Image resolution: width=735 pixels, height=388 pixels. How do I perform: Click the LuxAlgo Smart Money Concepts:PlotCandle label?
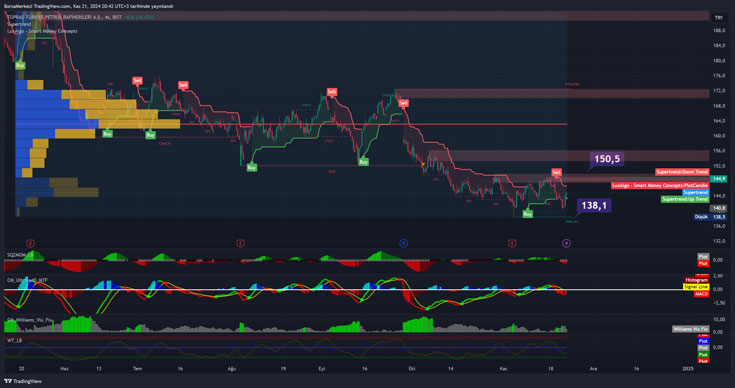tap(660, 186)
